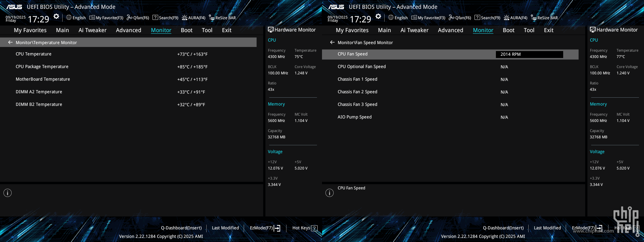The height and width of the screenshot is (242, 644).
Task: Switch to Ai Tweaker tab in left window
Action: (x=92, y=30)
